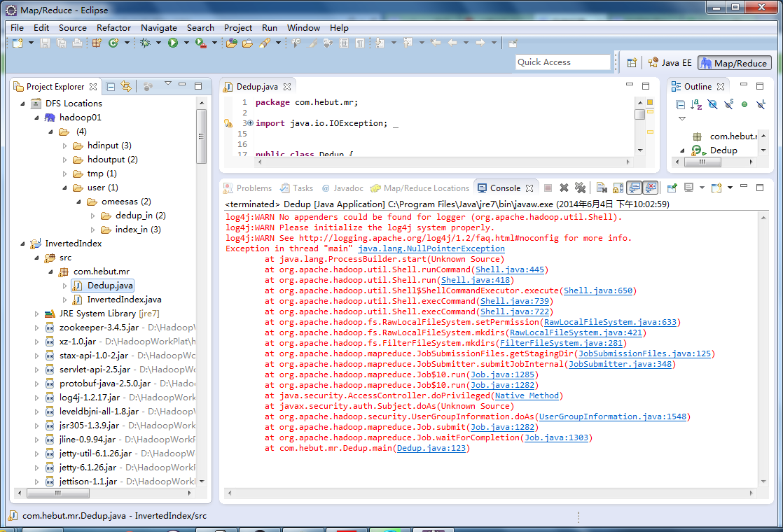This screenshot has height=532, width=783.
Task: Open the Run button dropdown arrow
Action: [x=186, y=43]
